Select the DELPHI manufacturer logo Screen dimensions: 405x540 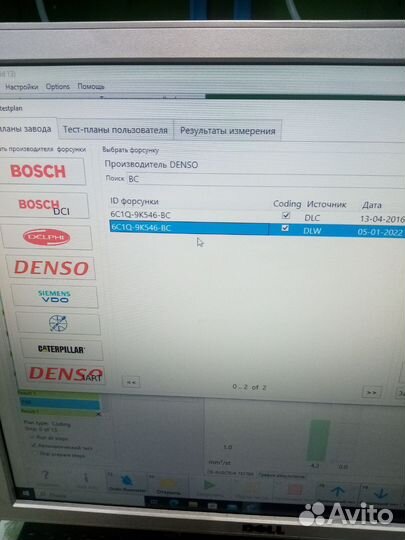point(47,237)
